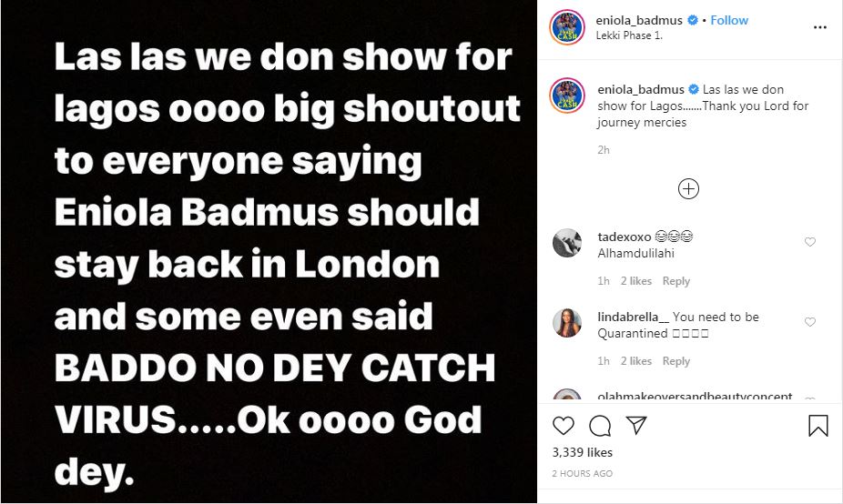
Task: Like the post with the heart icon
Action: click(x=563, y=426)
